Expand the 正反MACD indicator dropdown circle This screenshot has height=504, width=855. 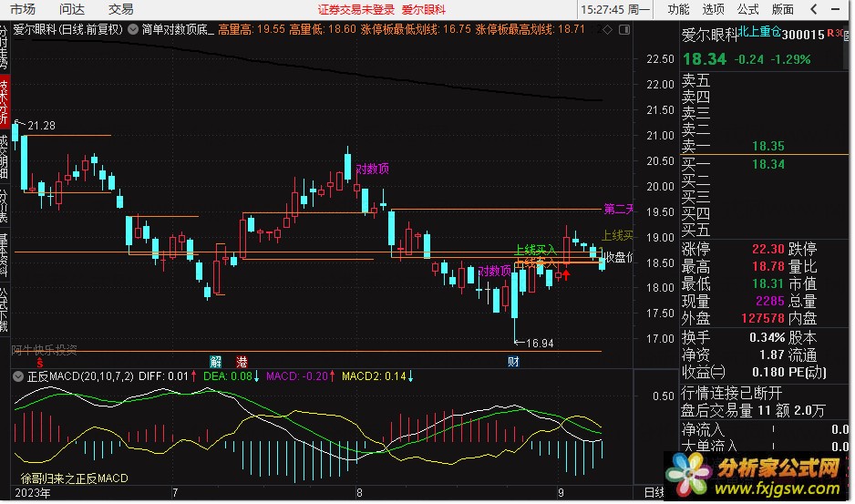click(18, 376)
